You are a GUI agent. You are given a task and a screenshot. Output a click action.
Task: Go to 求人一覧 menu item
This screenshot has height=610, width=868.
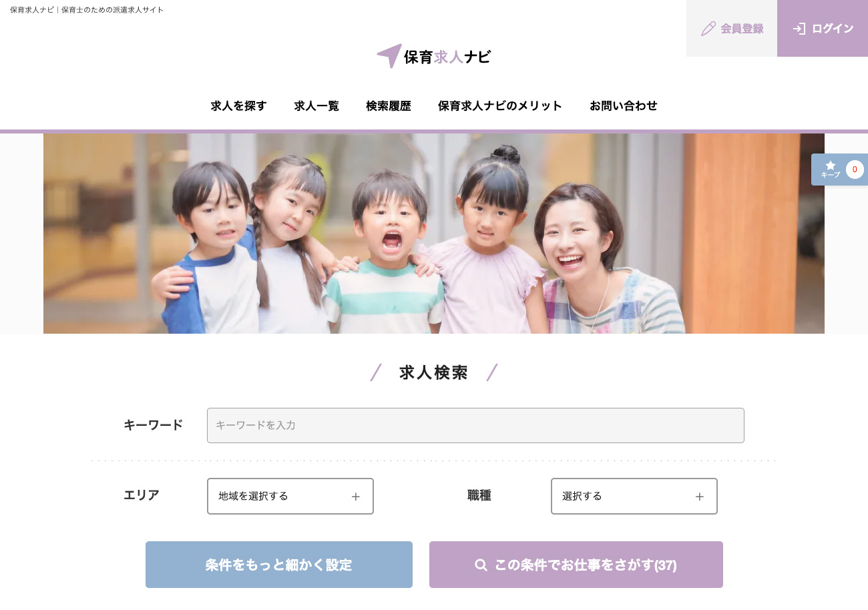pos(316,105)
